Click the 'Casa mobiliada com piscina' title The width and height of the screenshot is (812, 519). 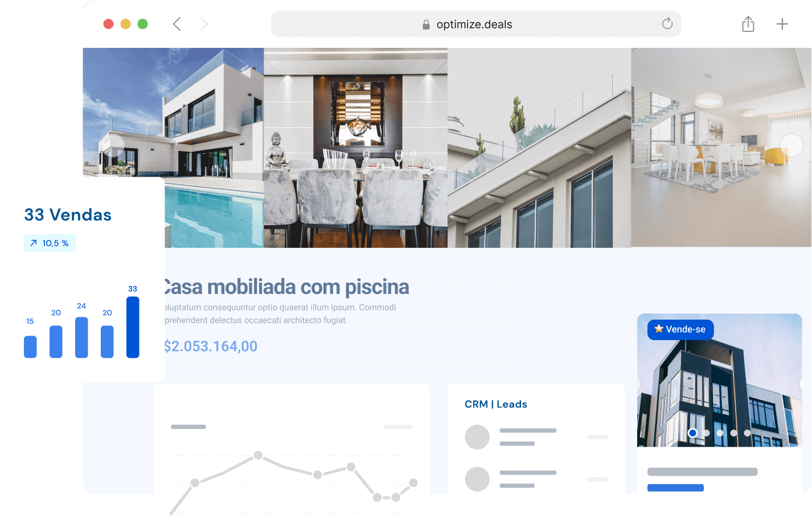pos(286,287)
